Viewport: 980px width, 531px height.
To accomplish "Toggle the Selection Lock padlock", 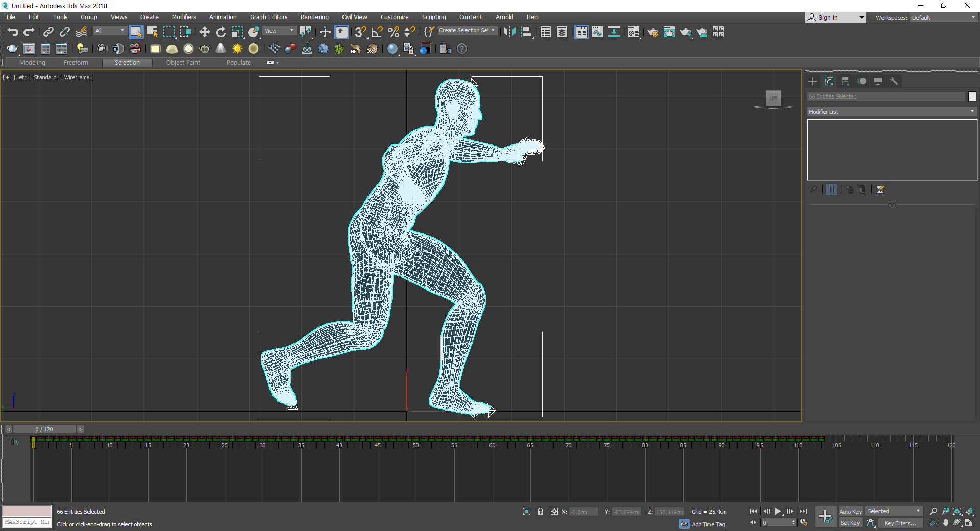I will tap(541, 512).
